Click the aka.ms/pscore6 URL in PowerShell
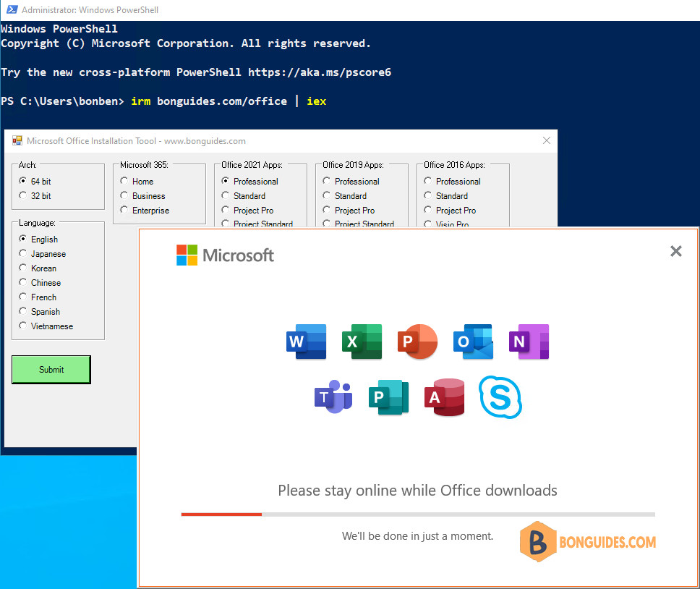 (320, 72)
